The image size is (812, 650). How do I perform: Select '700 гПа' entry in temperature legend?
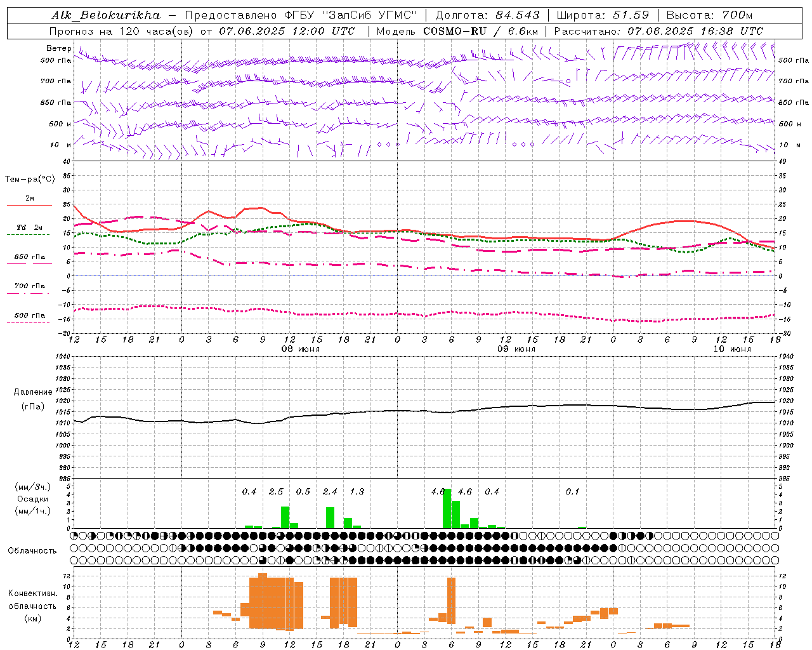point(29,286)
